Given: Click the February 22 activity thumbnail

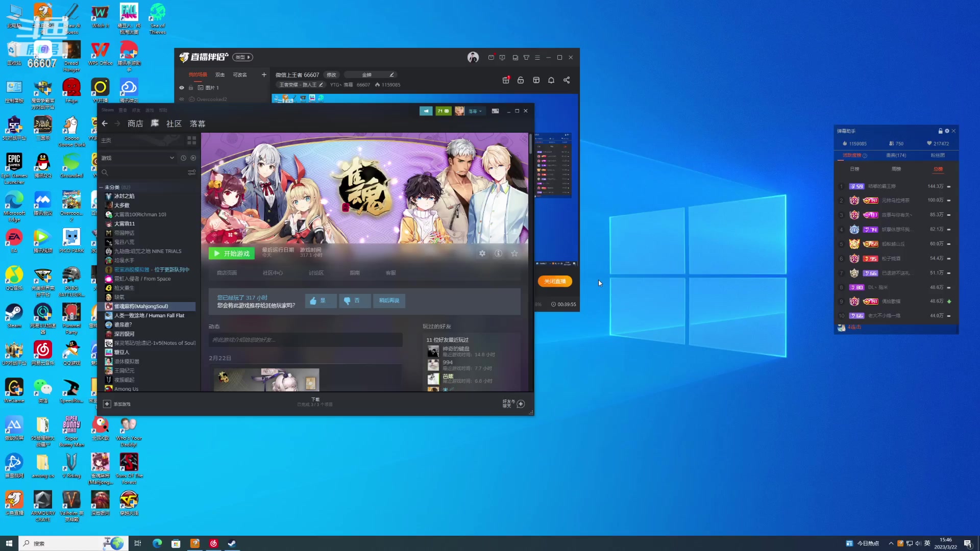Looking at the screenshot, I should [266, 380].
